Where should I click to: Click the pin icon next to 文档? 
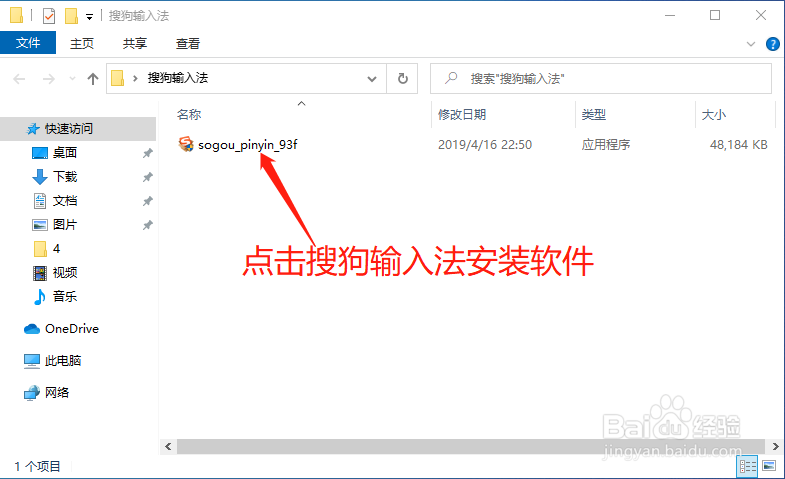[x=147, y=201]
